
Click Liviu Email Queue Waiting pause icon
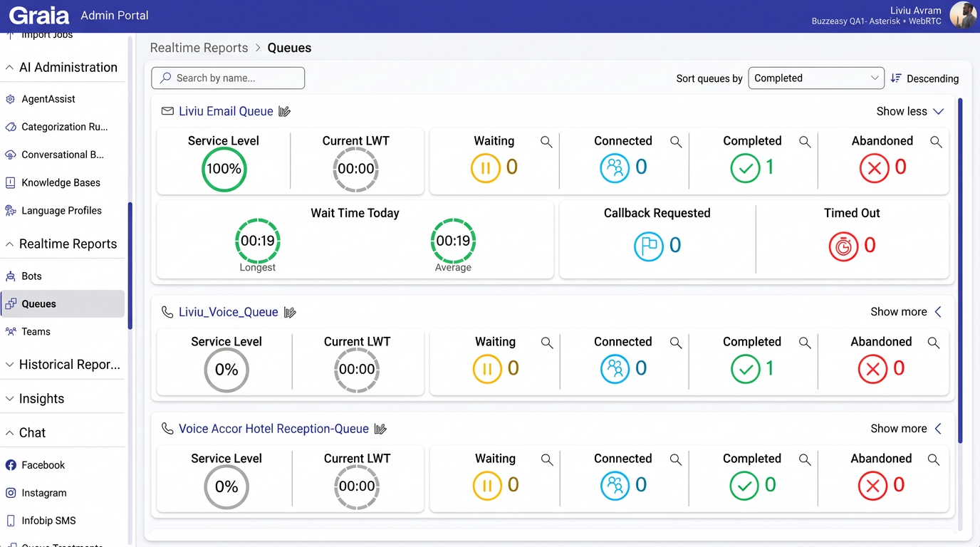(x=486, y=169)
